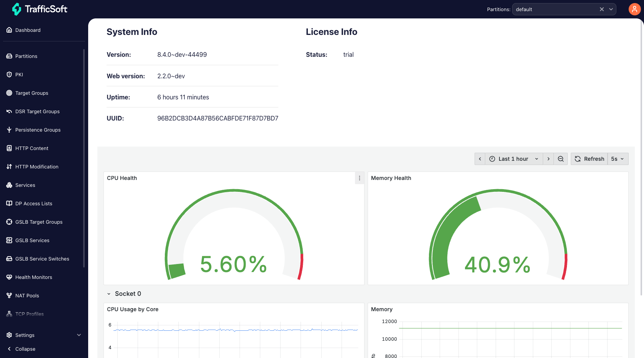Viewport: 644px width, 358px height.
Task: Collapse the Socket 0 section
Action: (109, 294)
